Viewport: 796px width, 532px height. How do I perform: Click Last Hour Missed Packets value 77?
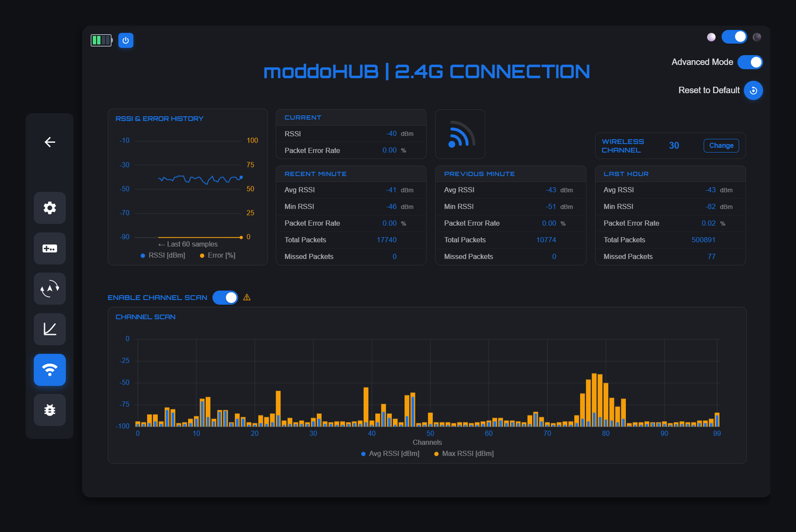click(x=711, y=256)
